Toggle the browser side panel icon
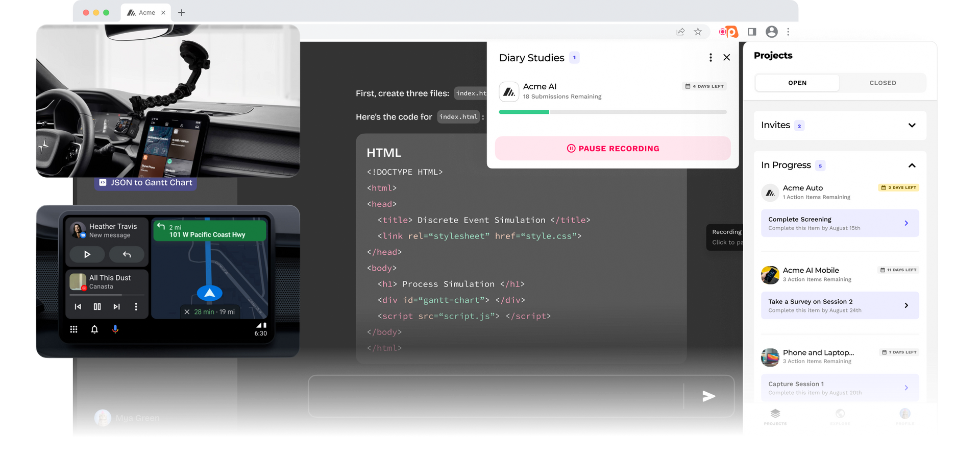 pyautogui.click(x=752, y=32)
